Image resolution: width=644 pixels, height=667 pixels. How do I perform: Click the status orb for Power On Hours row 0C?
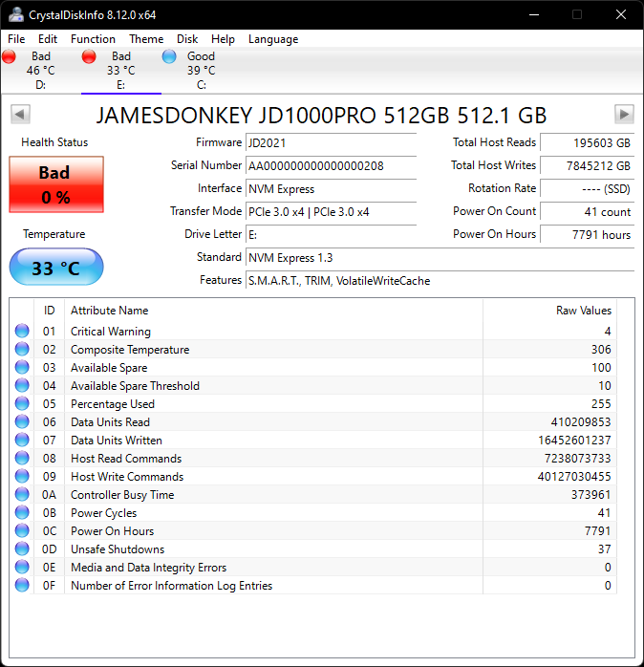point(22,531)
